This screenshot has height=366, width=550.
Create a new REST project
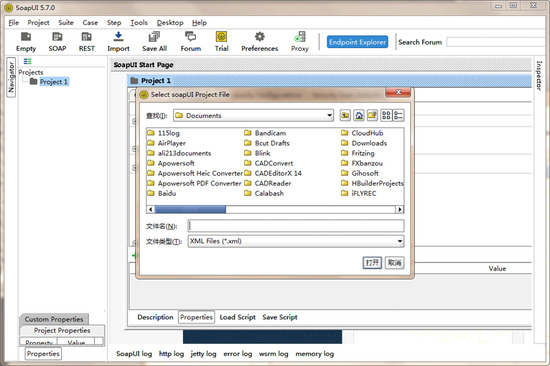tap(87, 42)
